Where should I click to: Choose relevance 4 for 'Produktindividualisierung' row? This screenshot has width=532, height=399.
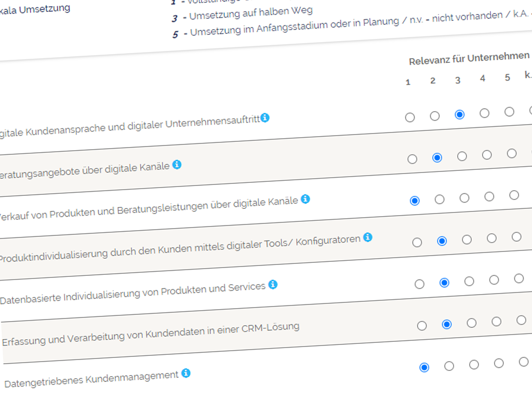click(x=491, y=238)
